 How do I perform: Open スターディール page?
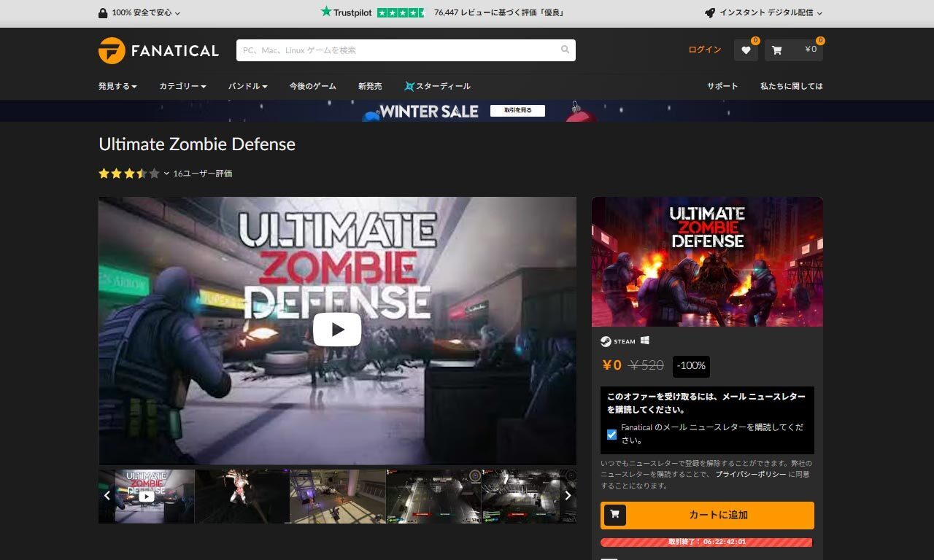[x=438, y=86]
